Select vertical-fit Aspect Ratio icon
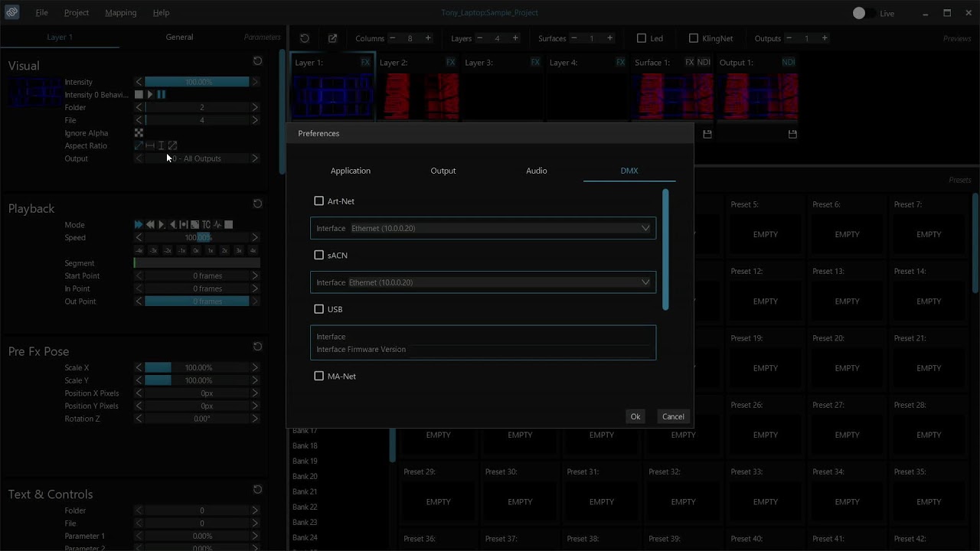 [161, 145]
